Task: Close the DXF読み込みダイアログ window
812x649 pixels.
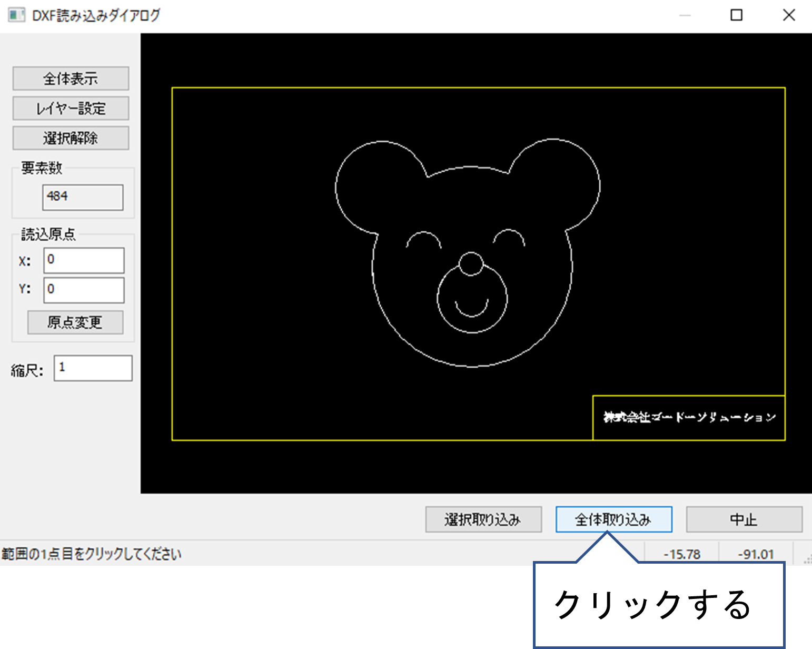Action: 789,15
